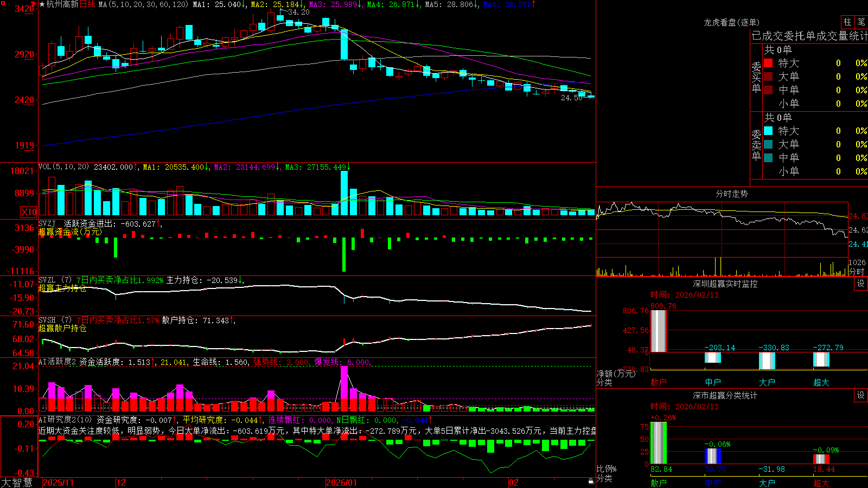This screenshot has width=868, height=488.
Task: Click the 3420 price axis label
Action: (24, 9)
